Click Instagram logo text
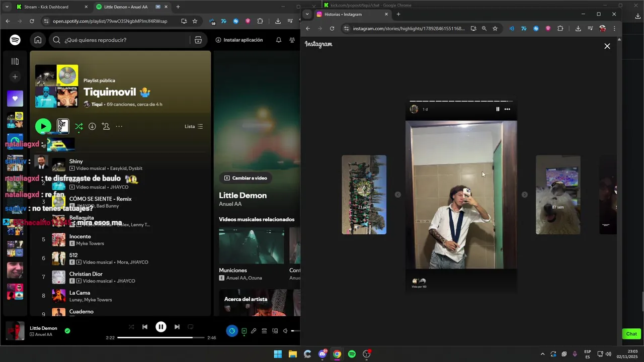The height and width of the screenshot is (362, 644). point(318,44)
